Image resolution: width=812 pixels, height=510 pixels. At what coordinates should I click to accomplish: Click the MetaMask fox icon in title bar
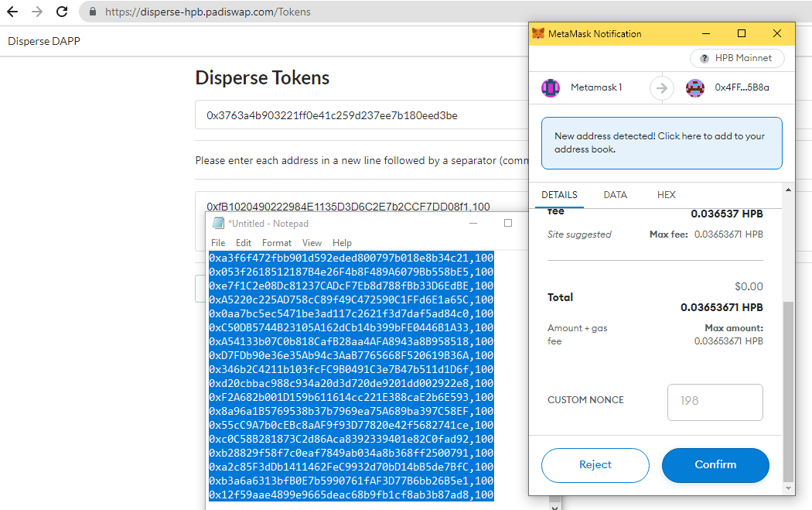click(x=538, y=33)
